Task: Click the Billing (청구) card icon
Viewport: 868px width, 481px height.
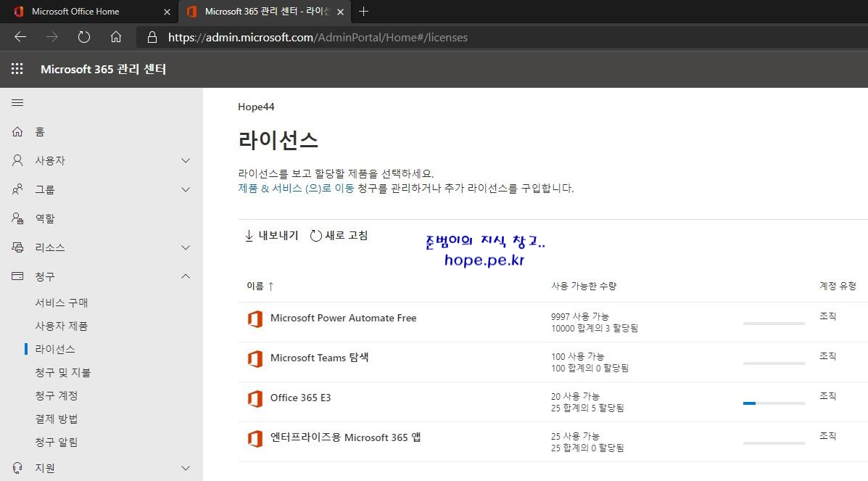Action: pyautogui.click(x=17, y=276)
